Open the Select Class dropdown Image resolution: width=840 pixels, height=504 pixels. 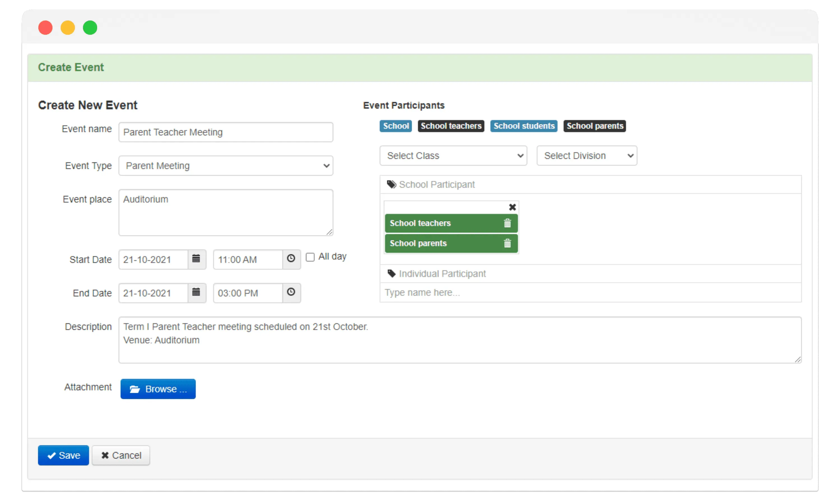[x=453, y=156]
